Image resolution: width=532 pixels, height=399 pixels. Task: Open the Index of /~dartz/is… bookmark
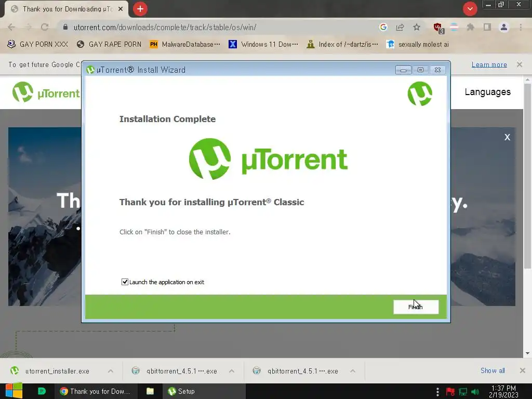pos(342,45)
